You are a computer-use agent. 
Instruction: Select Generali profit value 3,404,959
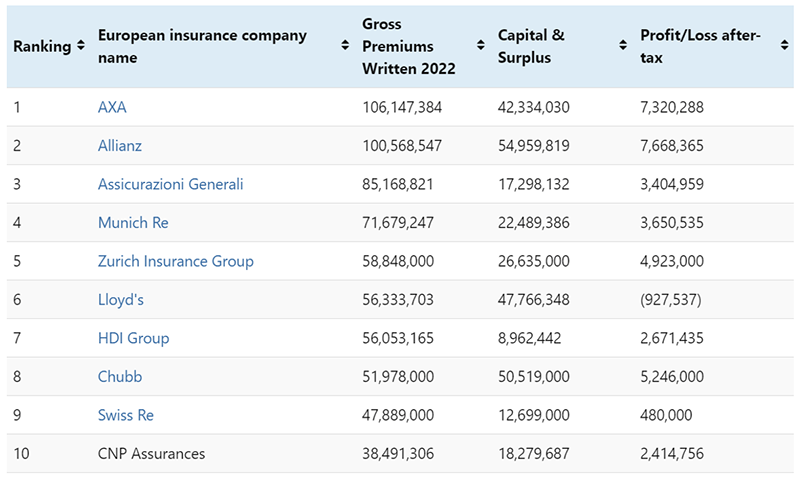pos(672,184)
